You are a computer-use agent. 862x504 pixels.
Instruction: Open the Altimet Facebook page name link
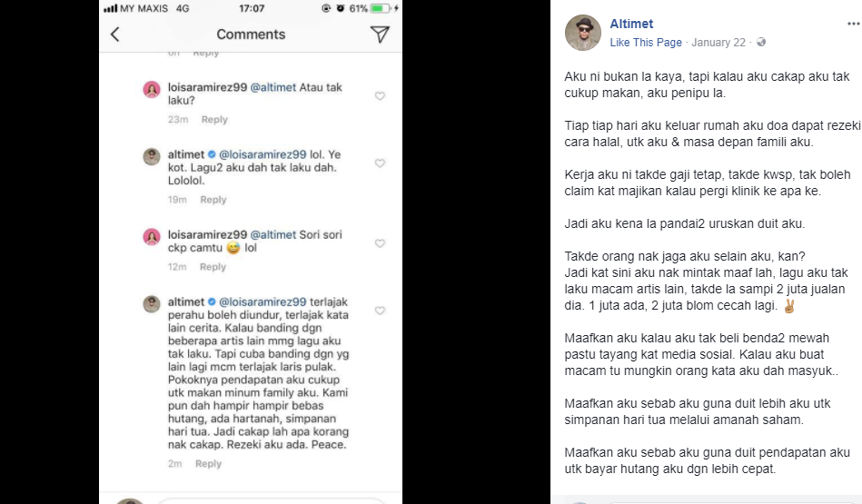tap(631, 24)
